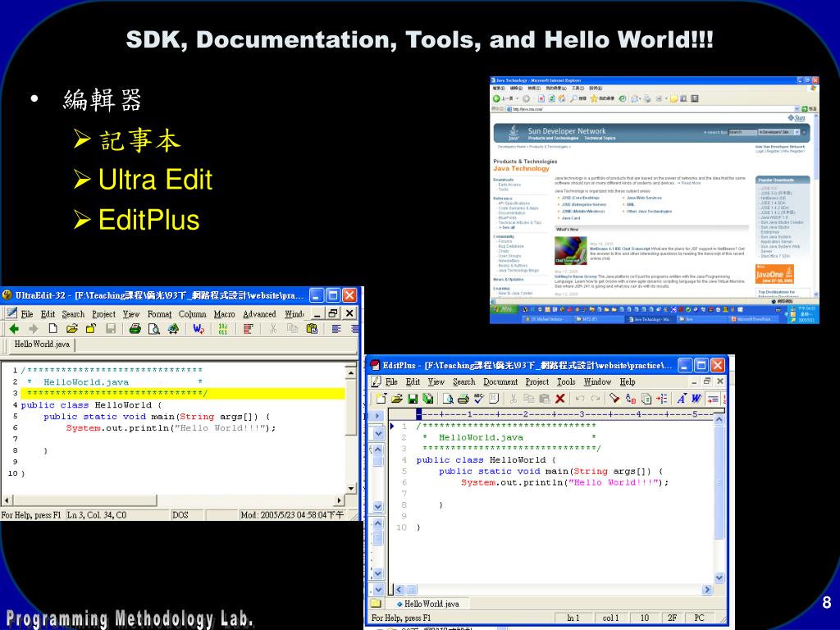Click EditPlus Redo icon
840x630 pixels.
click(x=596, y=398)
